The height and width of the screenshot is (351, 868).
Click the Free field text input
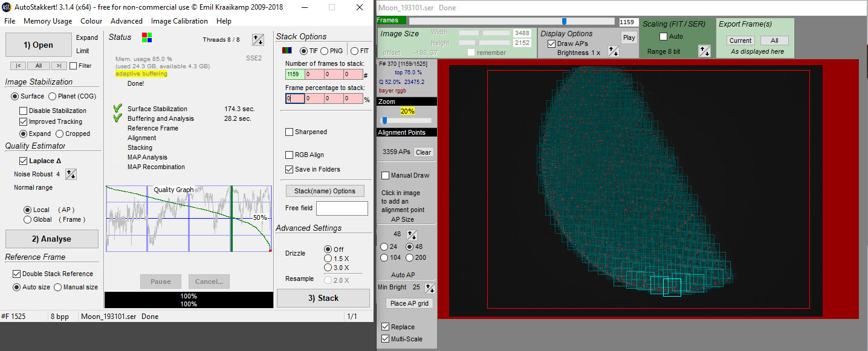pyautogui.click(x=342, y=208)
